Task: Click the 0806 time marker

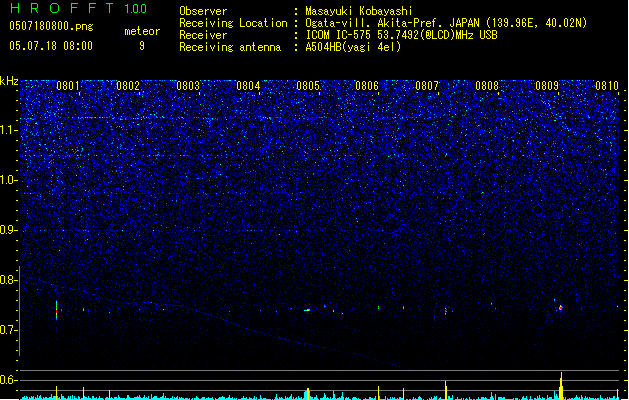Action: coord(367,86)
